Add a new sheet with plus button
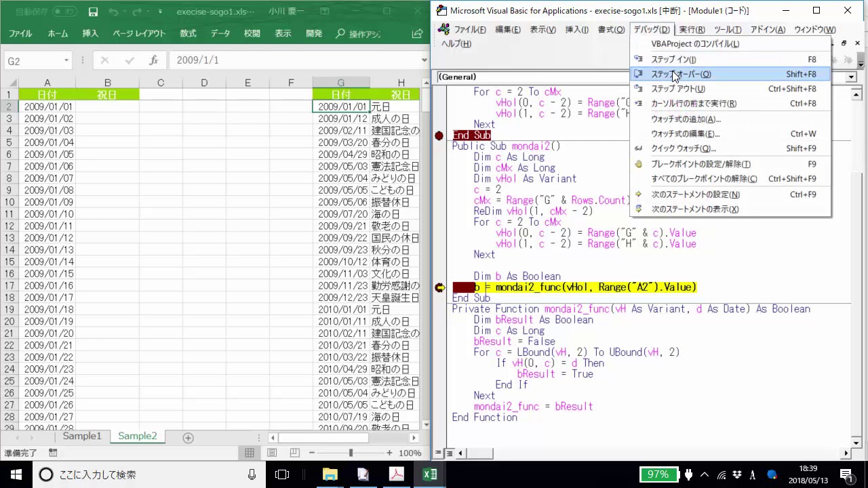Screen dimensions: 868x488 click(189, 438)
